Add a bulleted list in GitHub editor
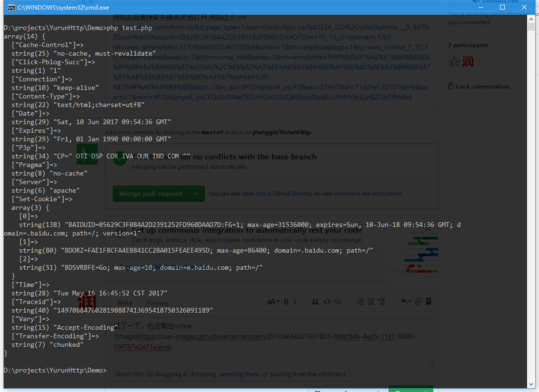The image size is (539, 392). pyautogui.click(x=360, y=302)
